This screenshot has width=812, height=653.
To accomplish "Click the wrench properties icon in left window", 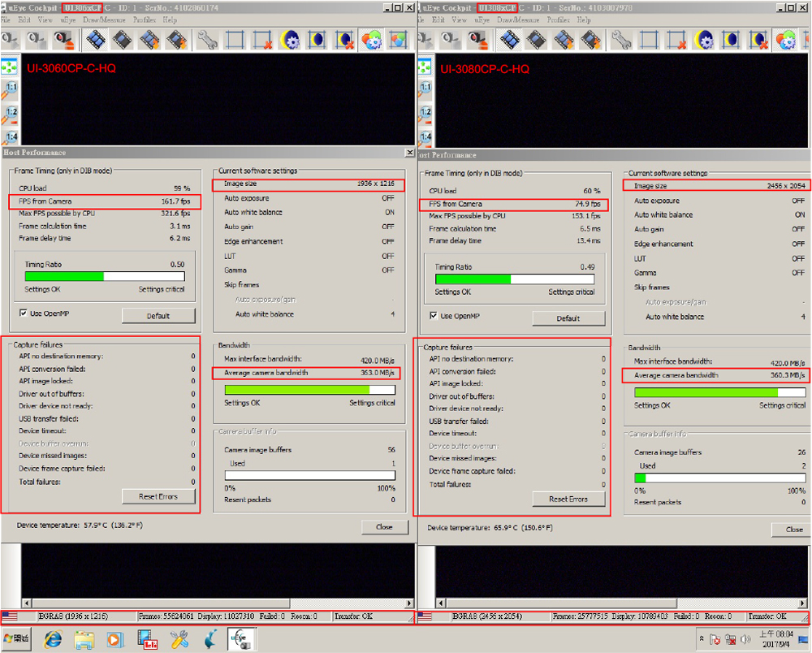I will (207, 39).
